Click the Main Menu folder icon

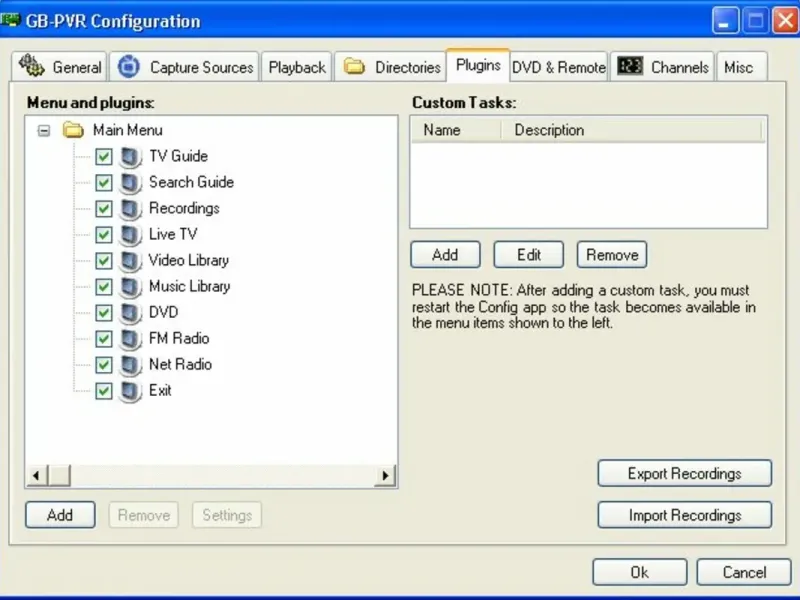click(x=73, y=130)
